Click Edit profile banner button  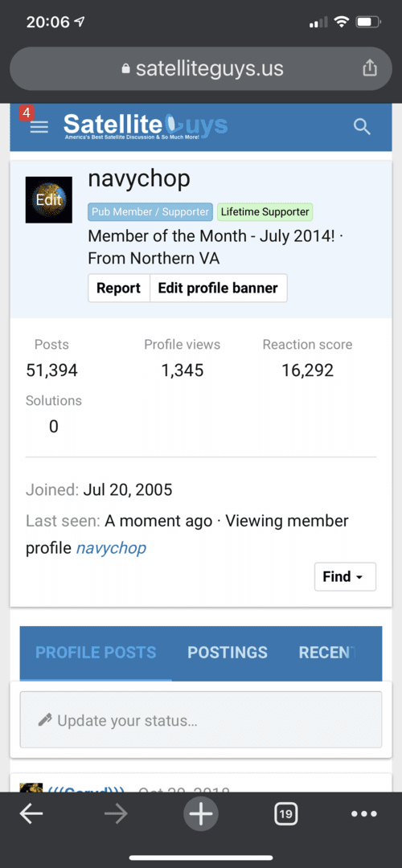click(x=218, y=288)
